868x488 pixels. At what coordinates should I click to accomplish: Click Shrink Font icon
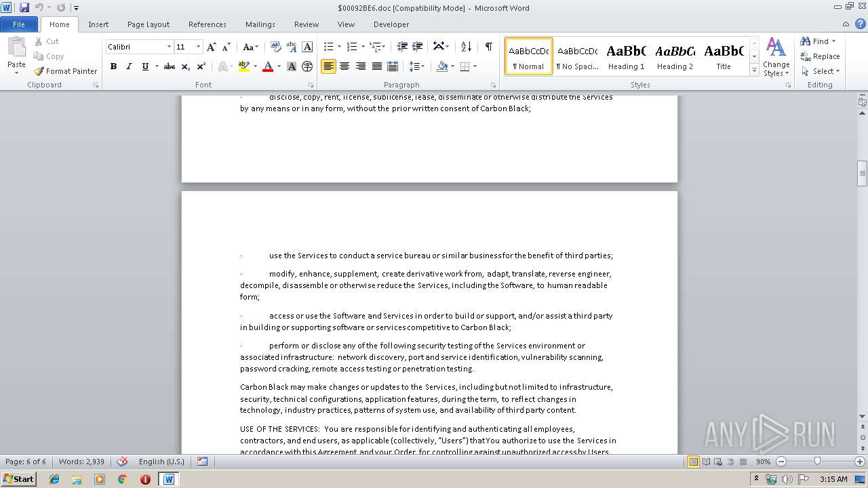[x=226, y=47]
